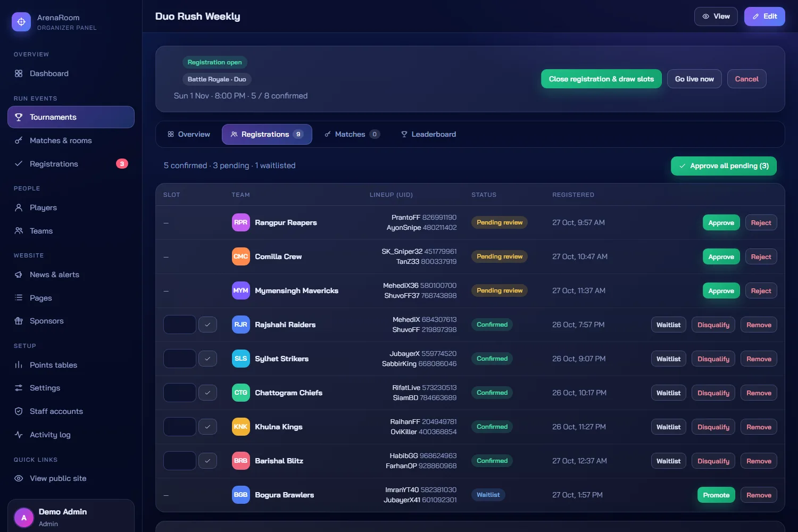The image size is (798, 532).
Task: Click the slot number field for Barishal Blitz
Action: point(180,461)
